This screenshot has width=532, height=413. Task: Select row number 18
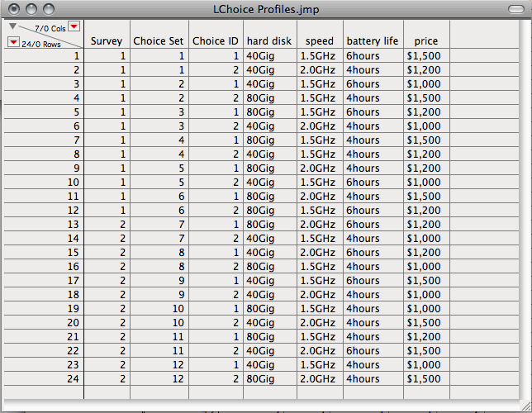[44, 295]
